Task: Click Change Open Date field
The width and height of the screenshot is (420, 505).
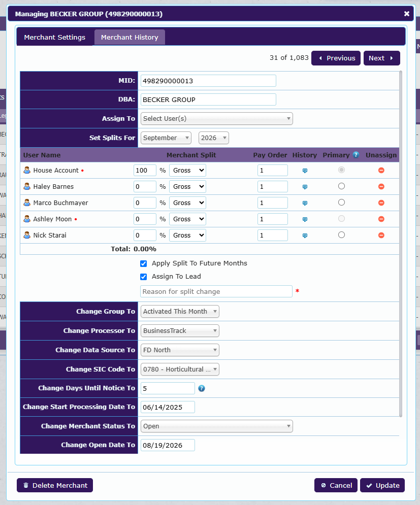Action: coord(168,445)
